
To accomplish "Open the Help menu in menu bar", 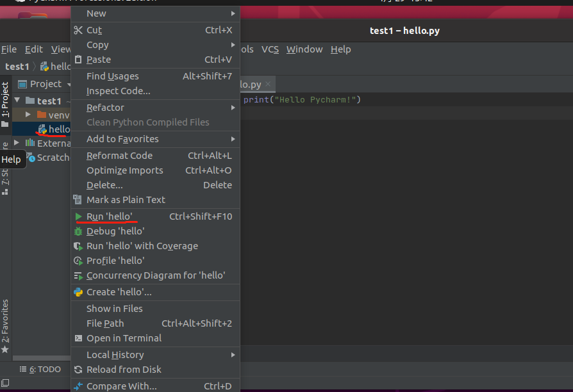I will 340,49.
